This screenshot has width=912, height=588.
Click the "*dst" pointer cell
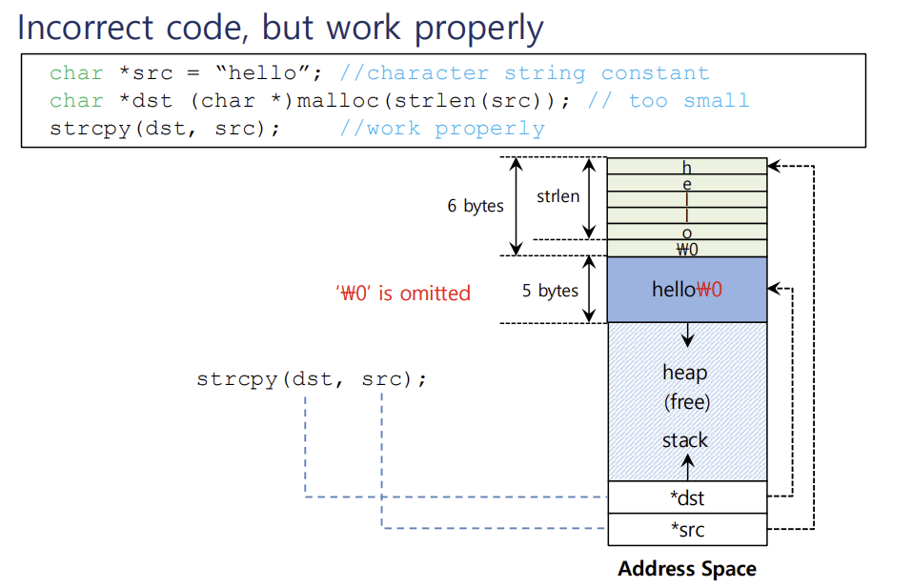687,497
